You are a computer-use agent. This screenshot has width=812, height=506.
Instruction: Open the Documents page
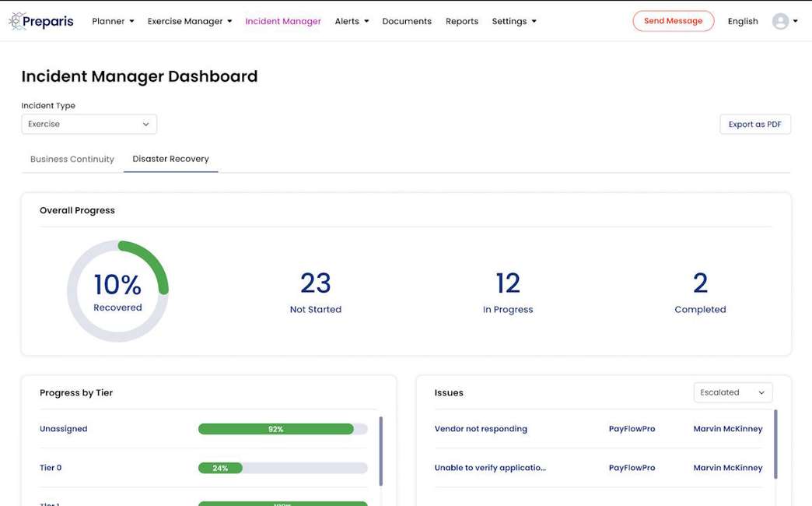coord(406,21)
